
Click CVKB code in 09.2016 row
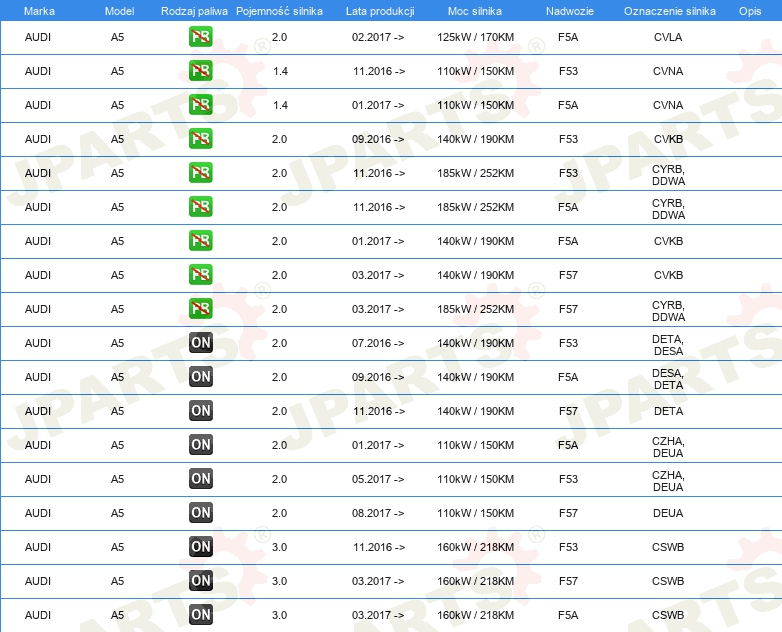[668, 139]
